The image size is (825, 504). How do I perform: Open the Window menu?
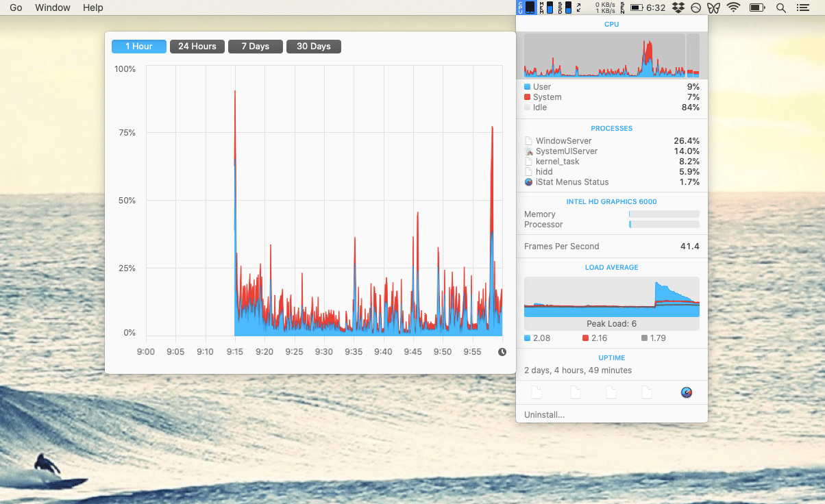pos(53,8)
